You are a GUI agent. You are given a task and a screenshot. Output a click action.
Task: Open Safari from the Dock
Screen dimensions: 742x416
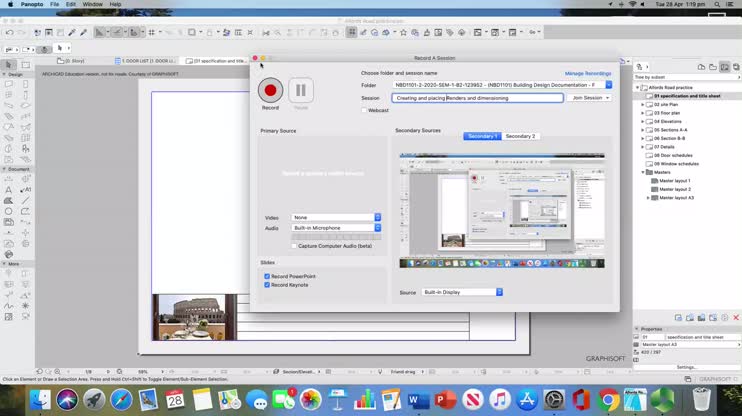(121, 399)
